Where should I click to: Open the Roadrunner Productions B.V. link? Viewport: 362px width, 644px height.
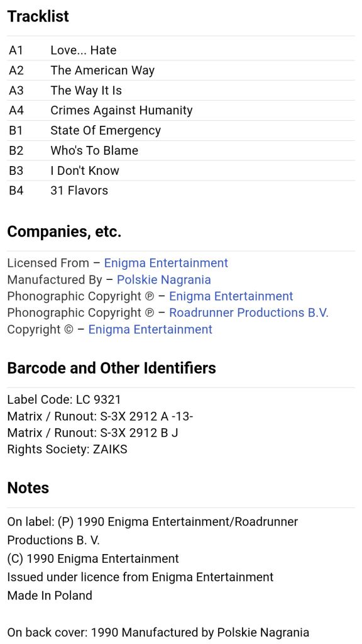(249, 313)
